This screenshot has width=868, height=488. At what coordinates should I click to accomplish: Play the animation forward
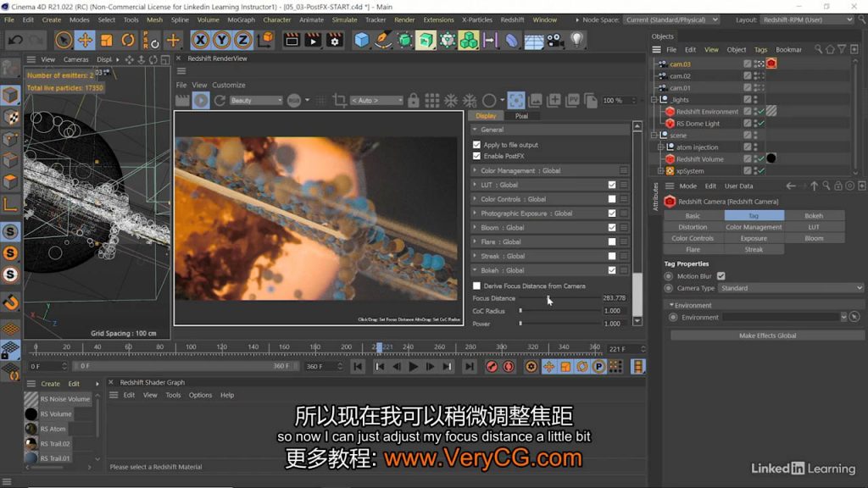click(x=413, y=367)
